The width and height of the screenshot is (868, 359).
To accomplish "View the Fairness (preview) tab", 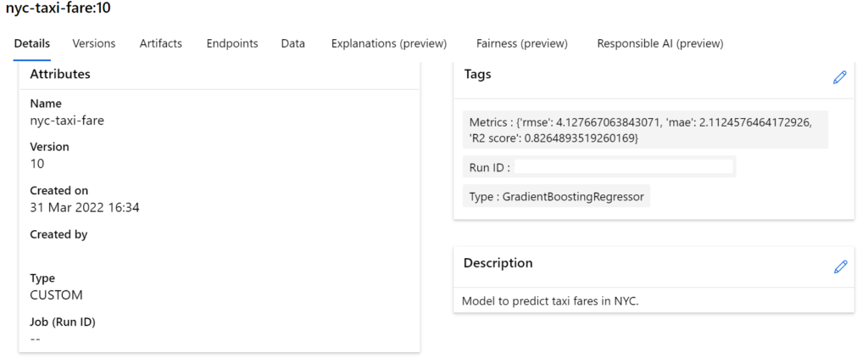I will click(521, 44).
